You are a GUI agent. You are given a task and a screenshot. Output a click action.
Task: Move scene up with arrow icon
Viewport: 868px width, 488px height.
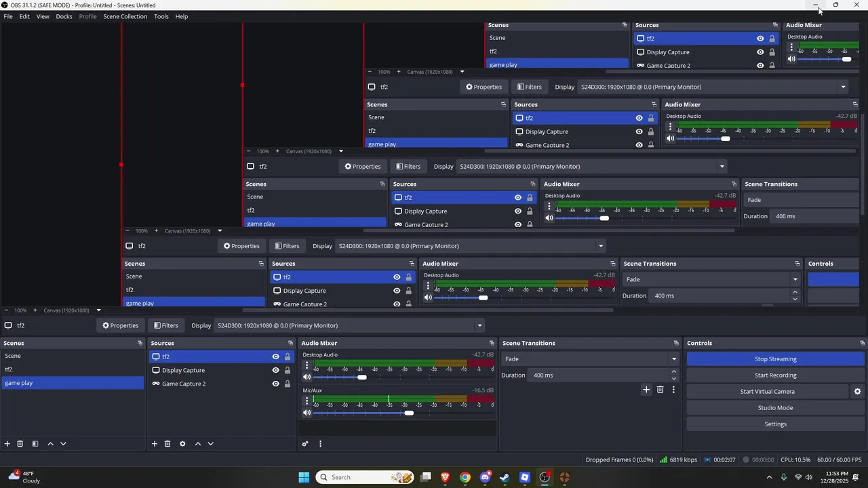click(50, 444)
